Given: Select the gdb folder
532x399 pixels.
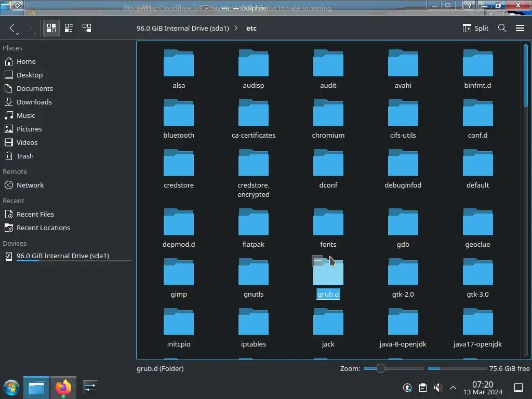Looking at the screenshot, I should (403, 229).
